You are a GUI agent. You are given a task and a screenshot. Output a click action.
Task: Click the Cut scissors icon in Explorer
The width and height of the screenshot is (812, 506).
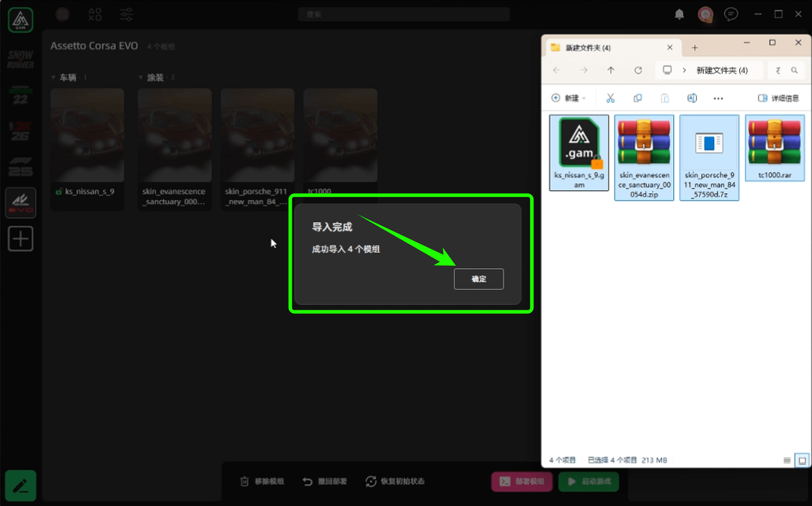click(x=610, y=98)
